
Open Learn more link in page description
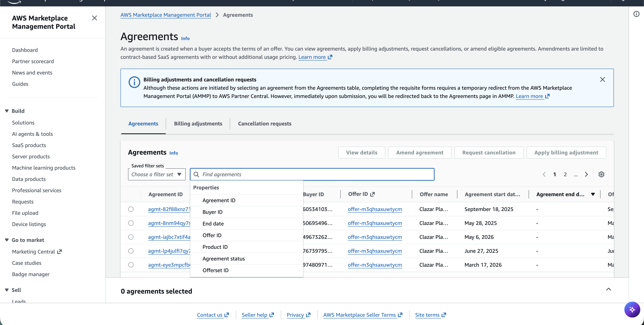[x=315, y=57]
